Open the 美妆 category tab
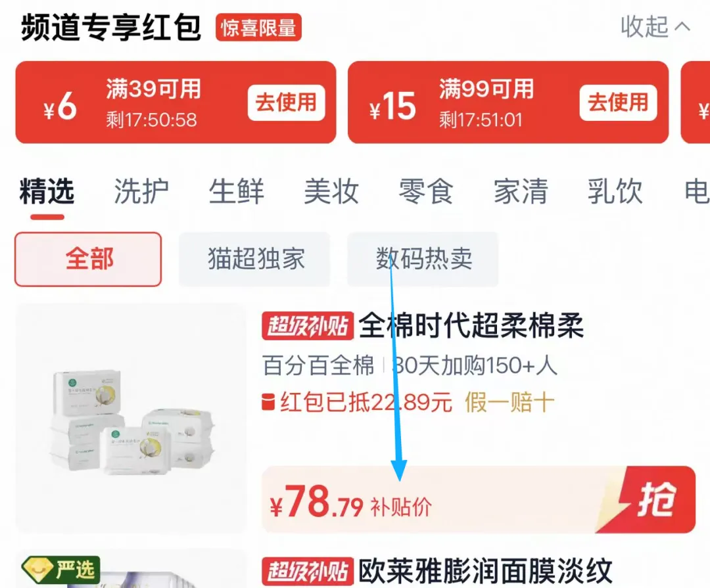Image resolution: width=710 pixels, height=588 pixels. (x=331, y=191)
